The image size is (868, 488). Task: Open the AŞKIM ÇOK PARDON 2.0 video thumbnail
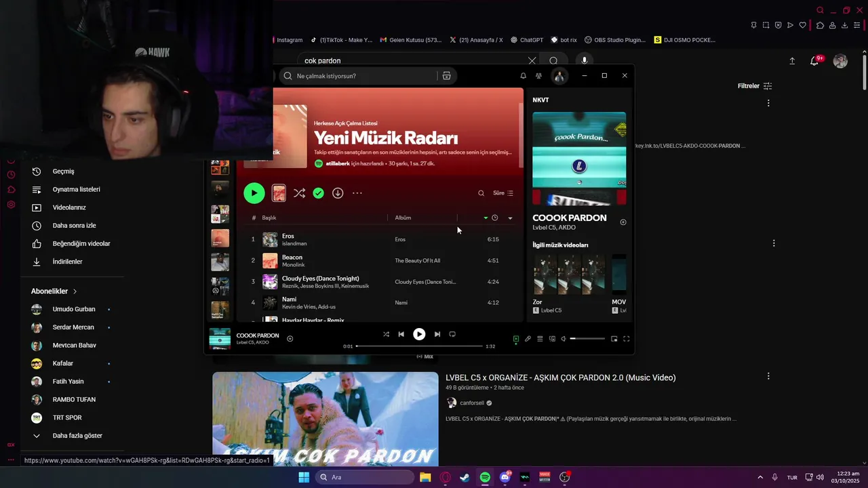tap(325, 419)
